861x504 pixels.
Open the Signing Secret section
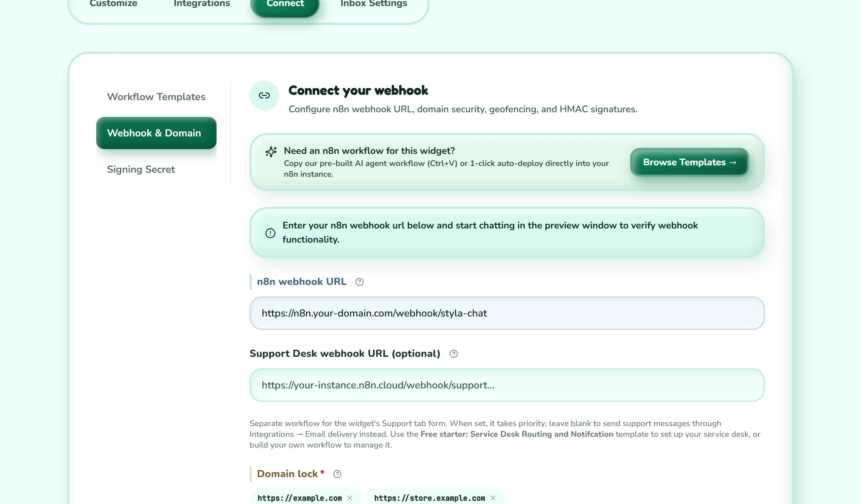pos(156,169)
